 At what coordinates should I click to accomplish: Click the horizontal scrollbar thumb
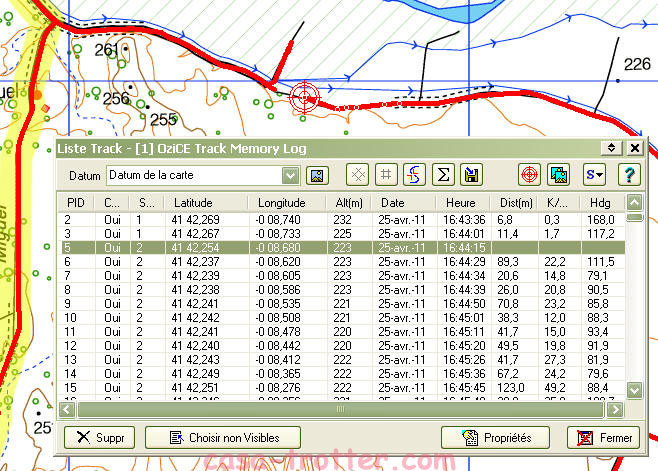tap(340, 409)
